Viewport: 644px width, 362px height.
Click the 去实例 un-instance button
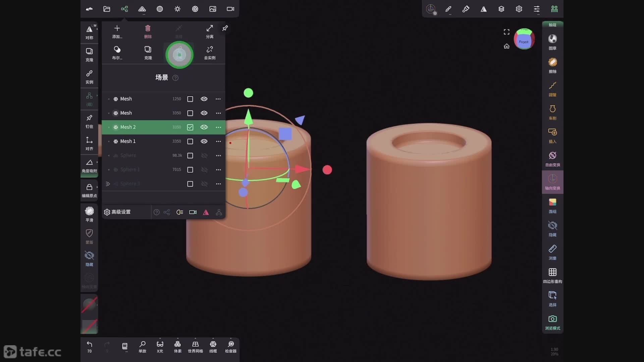[210, 53]
